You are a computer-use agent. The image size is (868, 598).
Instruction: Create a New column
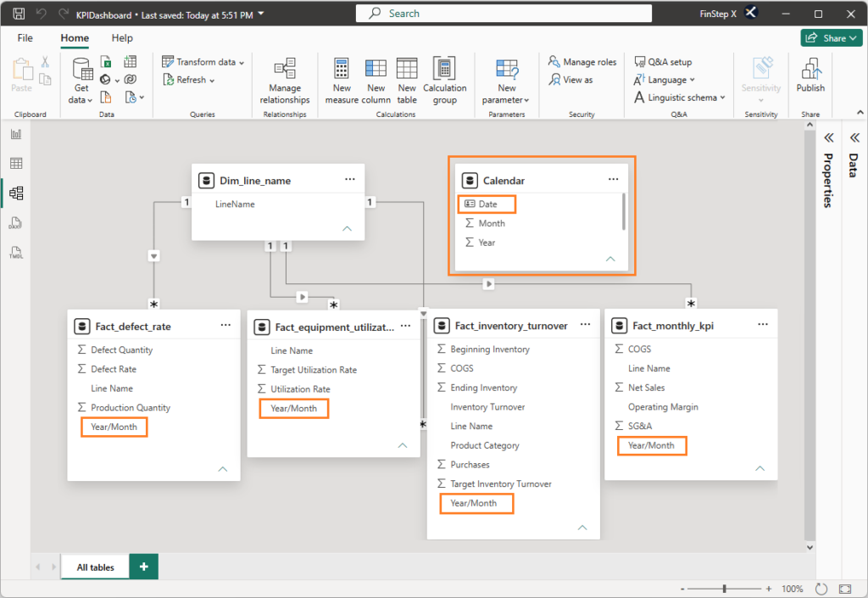pos(376,81)
